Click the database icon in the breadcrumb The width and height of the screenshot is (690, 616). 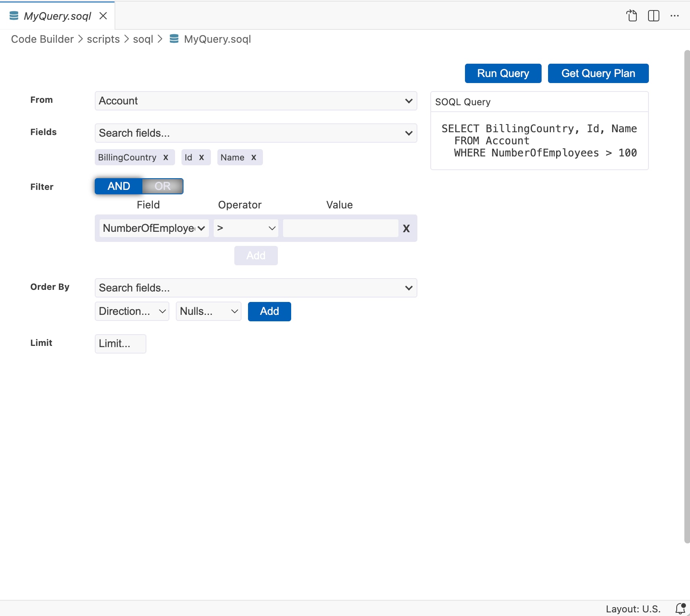click(174, 39)
